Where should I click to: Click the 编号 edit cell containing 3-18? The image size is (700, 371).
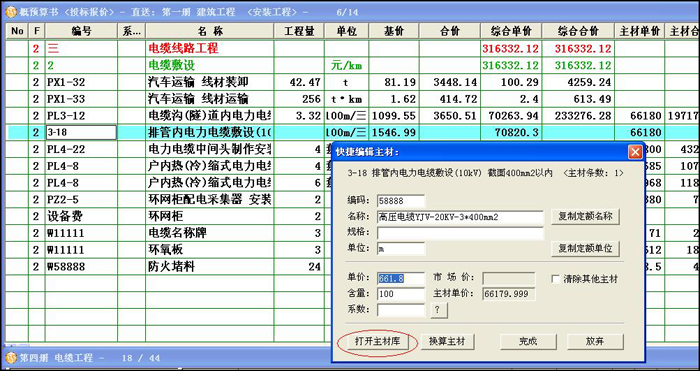point(81,133)
